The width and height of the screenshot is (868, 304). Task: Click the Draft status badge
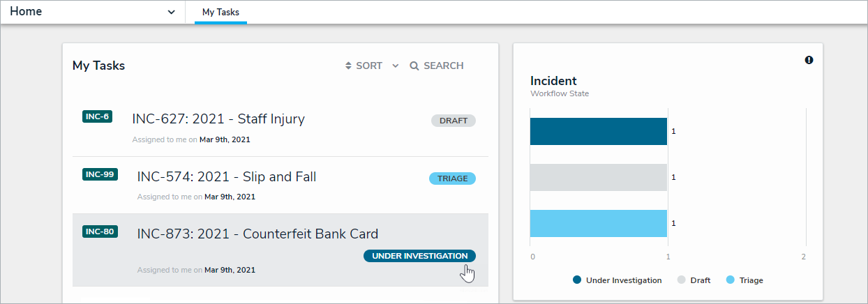pos(453,121)
